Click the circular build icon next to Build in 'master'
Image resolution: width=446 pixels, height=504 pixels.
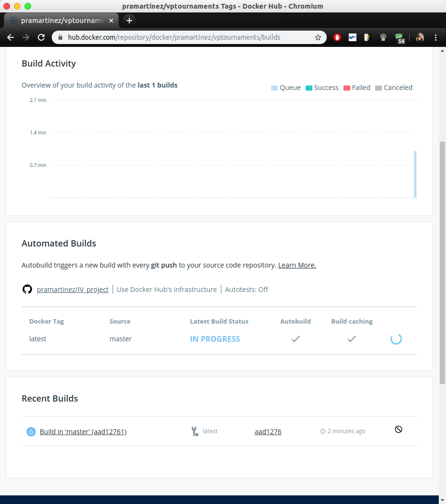[x=31, y=431]
